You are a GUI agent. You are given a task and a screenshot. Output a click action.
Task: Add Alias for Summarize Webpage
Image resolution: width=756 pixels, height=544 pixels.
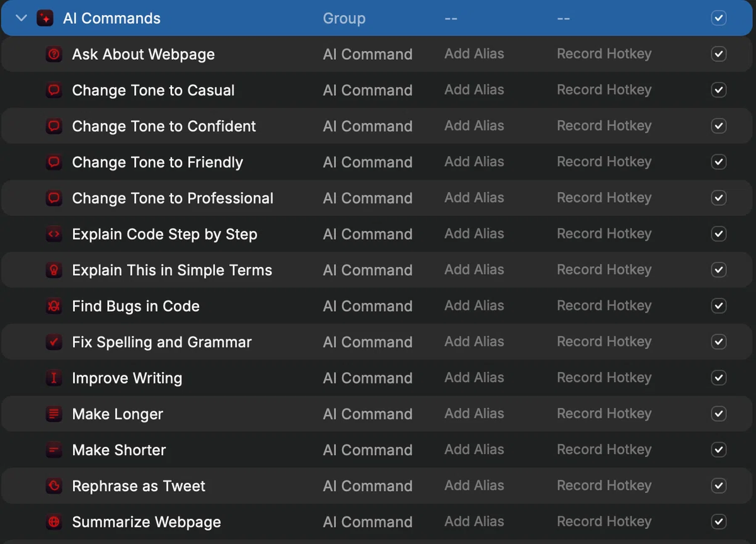[474, 521]
